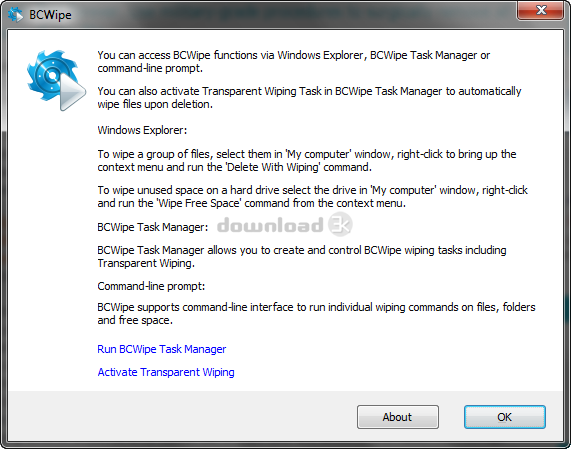The height and width of the screenshot is (449, 571).
Task: Click the BCWipe window title text
Action: [x=50, y=15]
